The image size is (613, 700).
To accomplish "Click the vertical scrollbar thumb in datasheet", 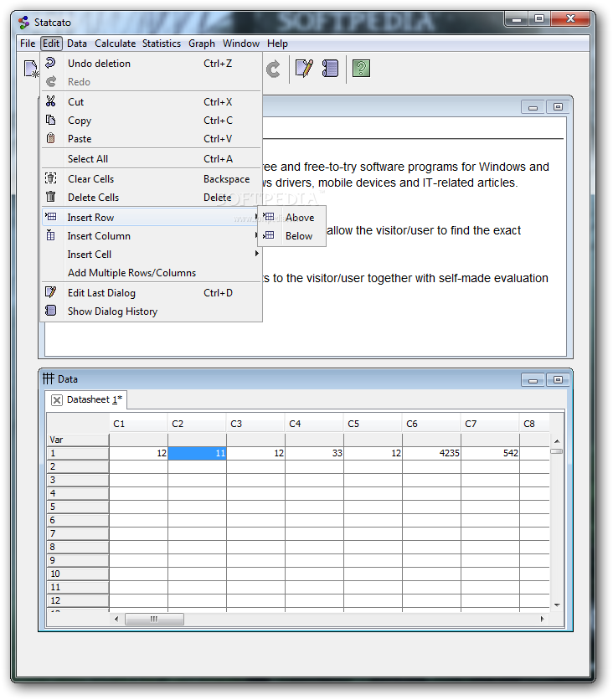I will tap(557, 451).
